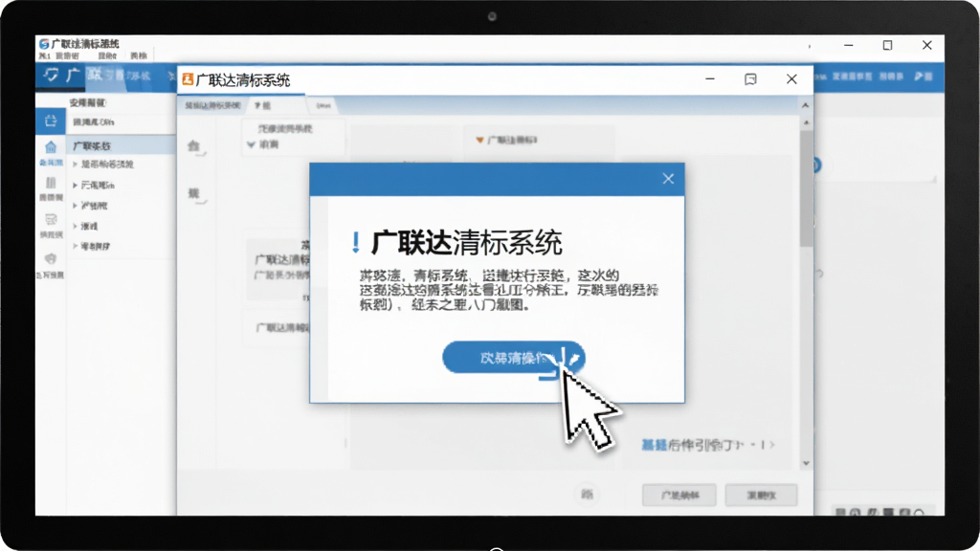Image resolution: width=980 pixels, height=551 pixels.
Task: Expand the fourth collapsed row under 广联系统
Action: click(x=75, y=226)
